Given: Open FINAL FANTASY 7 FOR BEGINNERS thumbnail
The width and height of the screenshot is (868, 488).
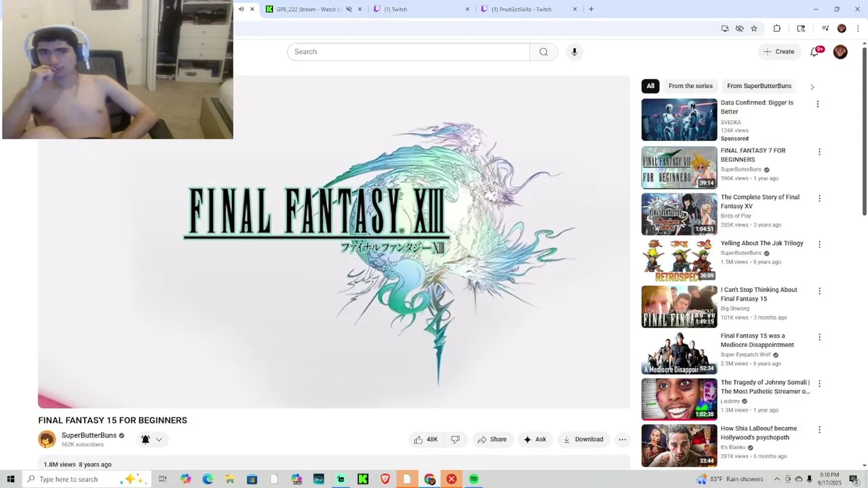Looking at the screenshot, I should click(679, 167).
